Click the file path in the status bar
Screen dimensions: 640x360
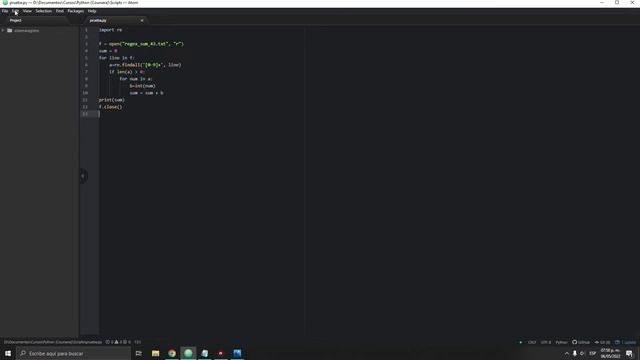pyautogui.click(x=53, y=342)
